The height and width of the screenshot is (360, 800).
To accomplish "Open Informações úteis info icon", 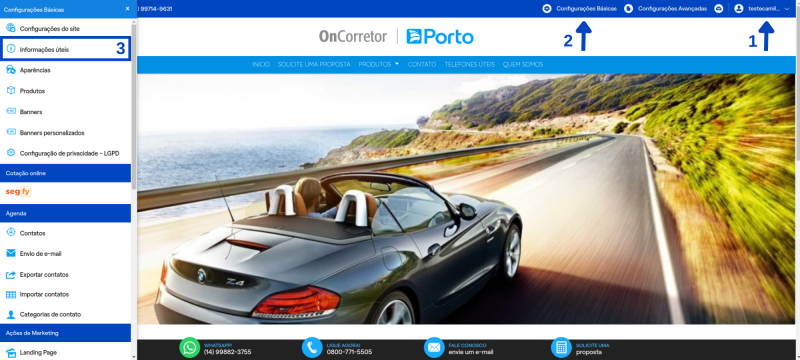I will pos(11,49).
